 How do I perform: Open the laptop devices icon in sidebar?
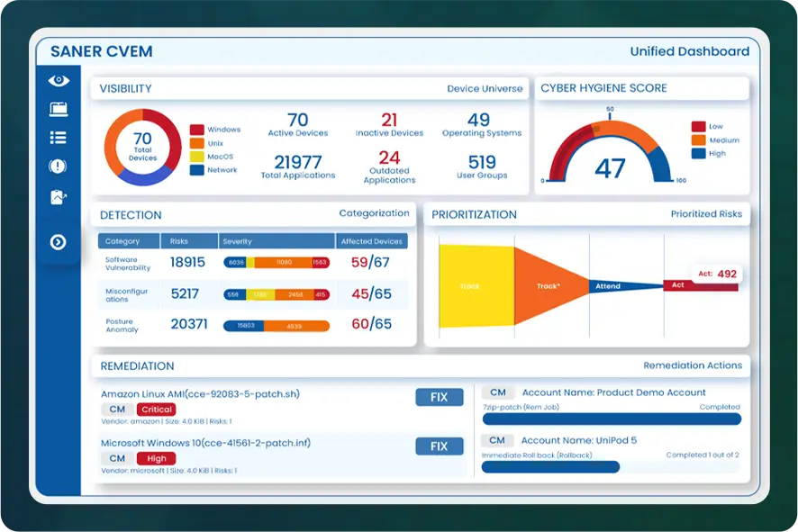(59, 109)
